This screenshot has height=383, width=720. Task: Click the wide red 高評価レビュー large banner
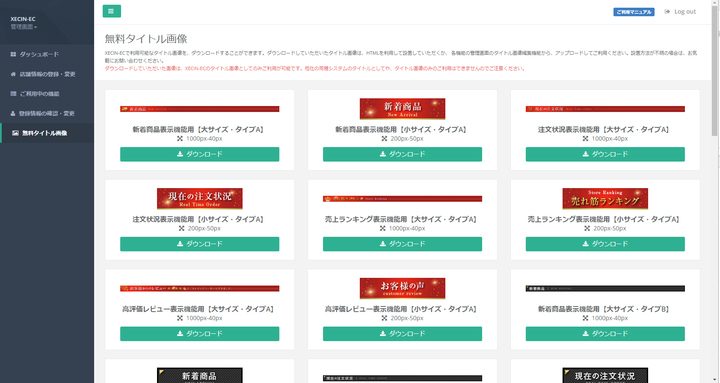coord(200,288)
